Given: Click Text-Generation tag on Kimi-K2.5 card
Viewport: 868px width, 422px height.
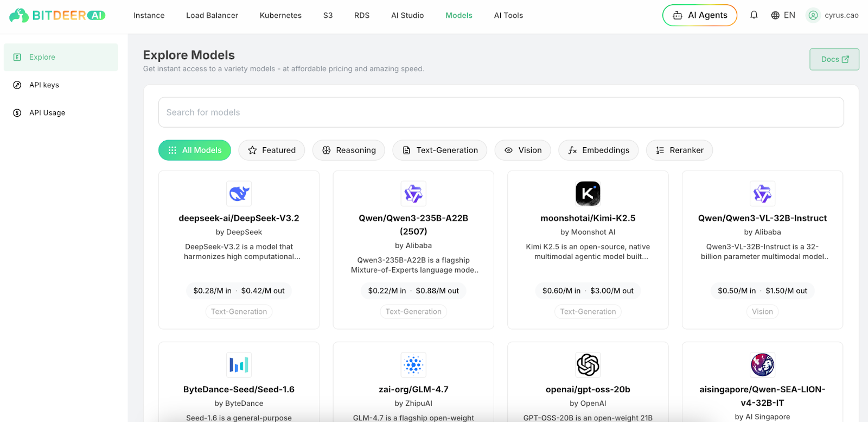Looking at the screenshot, I should pos(588,312).
